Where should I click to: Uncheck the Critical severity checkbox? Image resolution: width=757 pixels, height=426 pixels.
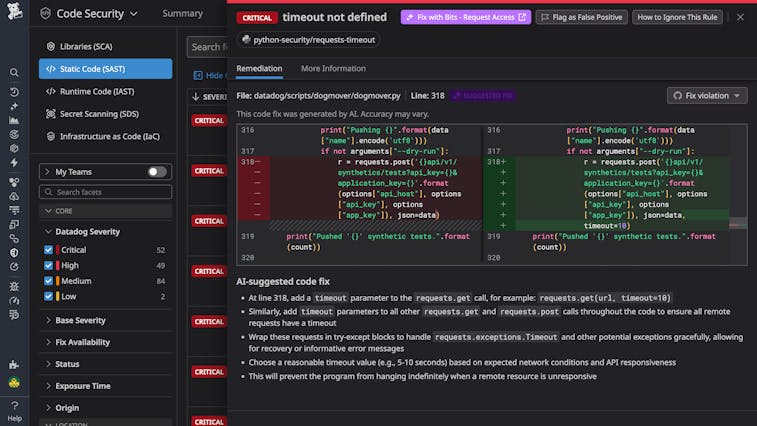pyautogui.click(x=49, y=250)
